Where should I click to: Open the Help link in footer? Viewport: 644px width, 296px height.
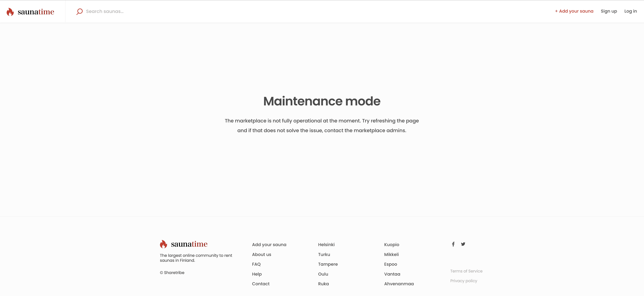click(x=257, y=274)
